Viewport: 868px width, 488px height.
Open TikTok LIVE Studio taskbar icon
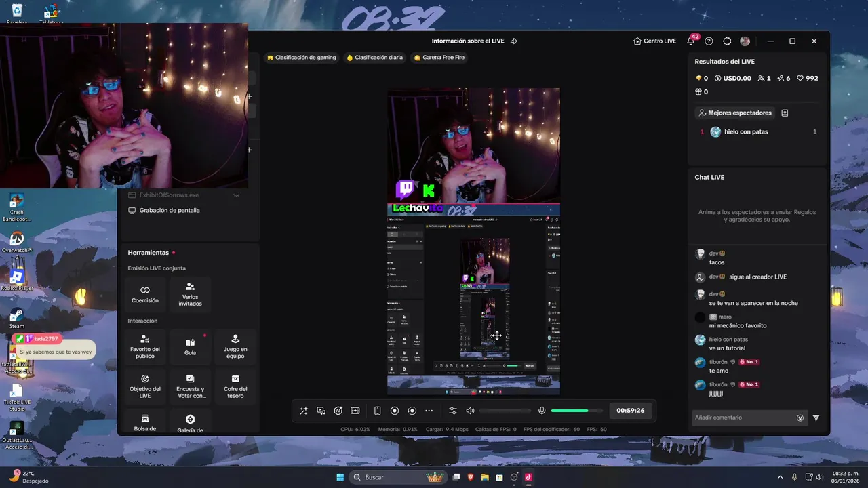click(x=528, y=477)
